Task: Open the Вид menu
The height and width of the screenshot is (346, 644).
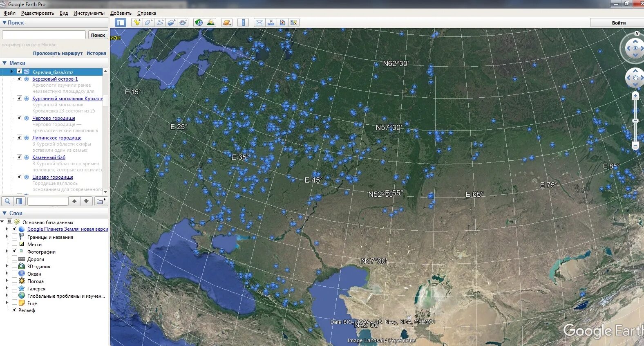Action: (x=64, y=13)
